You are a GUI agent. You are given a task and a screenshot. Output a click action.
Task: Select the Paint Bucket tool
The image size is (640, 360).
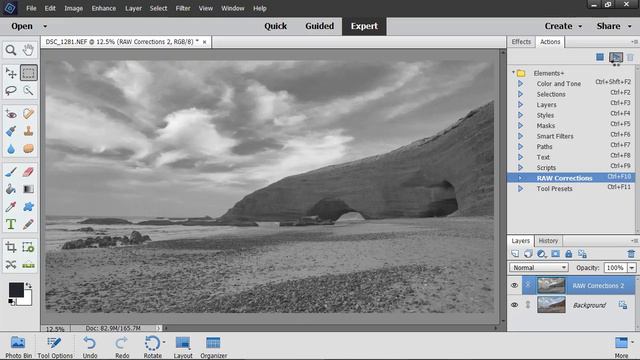coord(11,189)
